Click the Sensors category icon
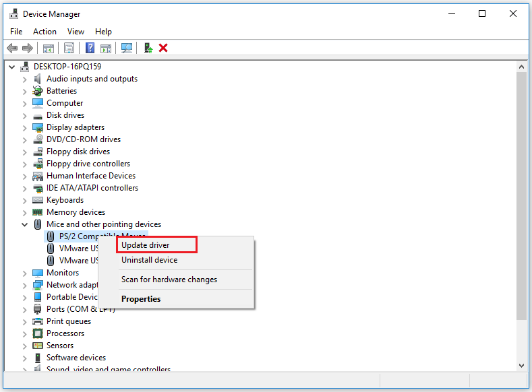The image size is (532, 392). click(38, 346)
